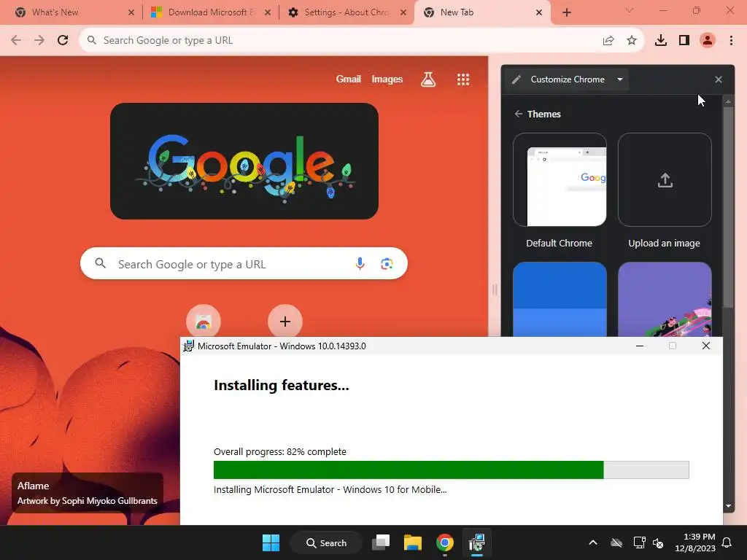Switch to the Settings - About Chrome tab
This screenshot has width=747, height=560.
pyautogui.click(x=347, y=12)
